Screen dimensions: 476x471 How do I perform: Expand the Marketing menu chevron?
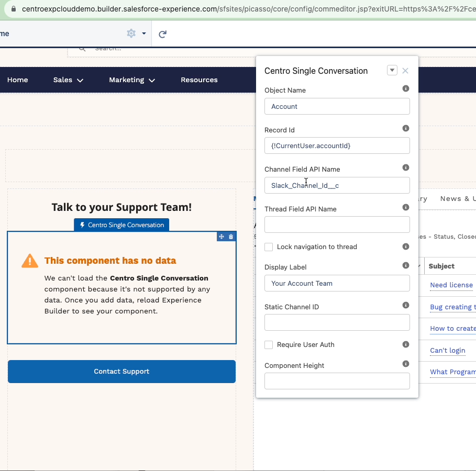152,81
